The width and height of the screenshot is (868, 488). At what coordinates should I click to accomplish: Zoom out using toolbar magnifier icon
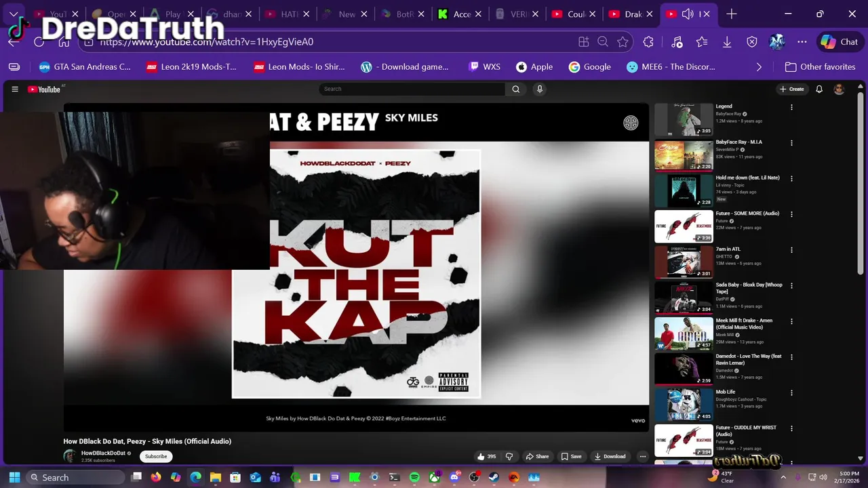pyautogui.click(x=603, y=42)
